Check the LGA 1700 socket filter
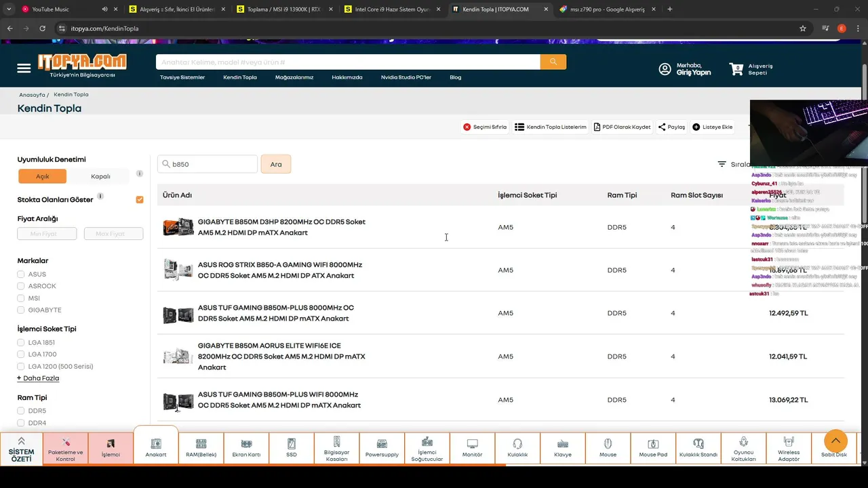The image size is (868, 488). (x=22, y=354)
